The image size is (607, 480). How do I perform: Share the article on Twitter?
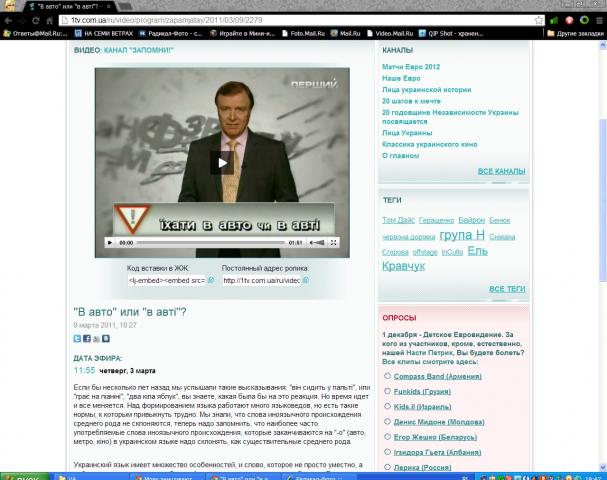click(77, 340)
